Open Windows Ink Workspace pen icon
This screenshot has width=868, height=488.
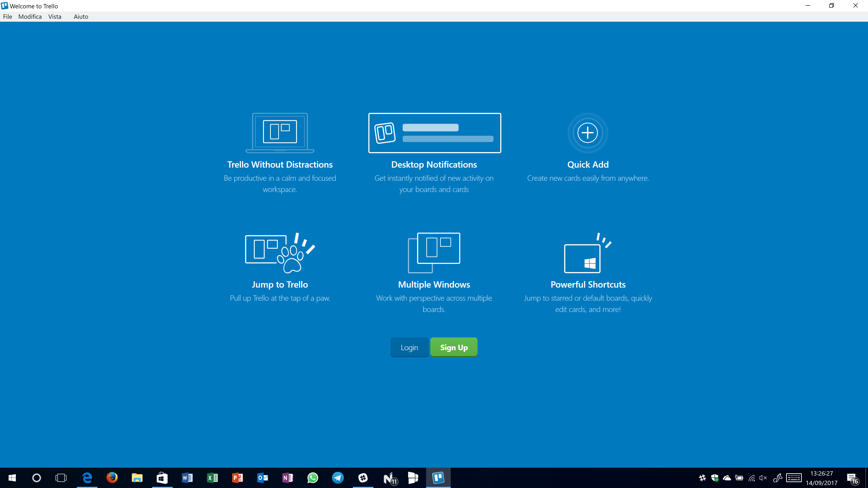[x=777, y=478]
